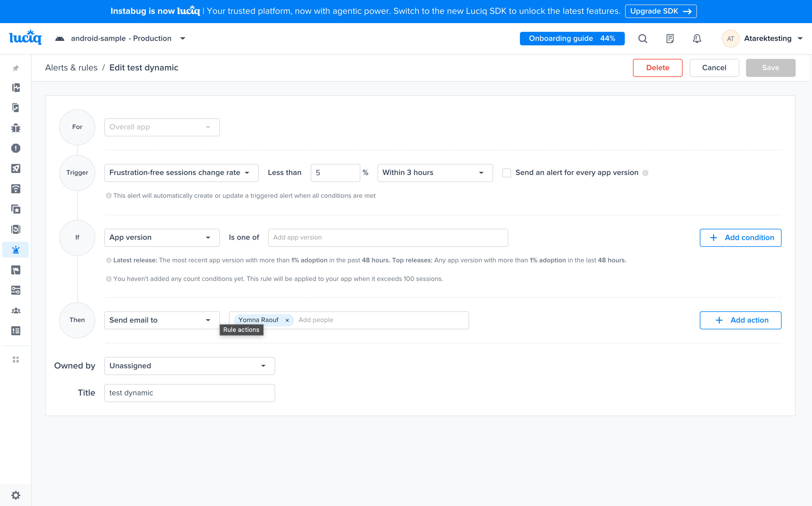Expand the Within 3 hours dropdown
Image resolution: width=812 pixels, height=506 pixels.
(435, 173)
